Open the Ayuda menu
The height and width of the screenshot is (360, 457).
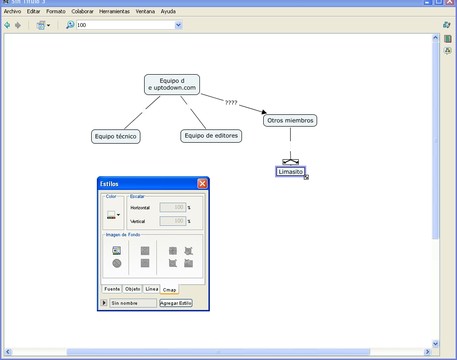pos(168,11)
